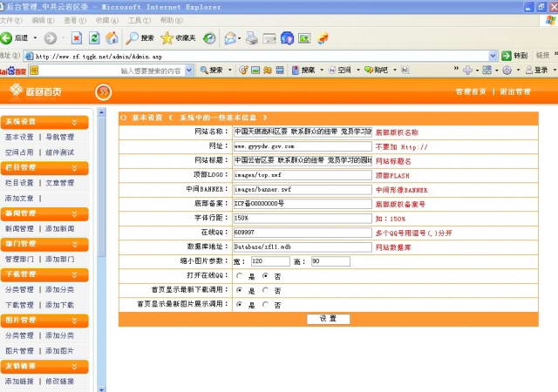Refresh the page with toolbar icon
558x392 pixels.
[94, 38]
